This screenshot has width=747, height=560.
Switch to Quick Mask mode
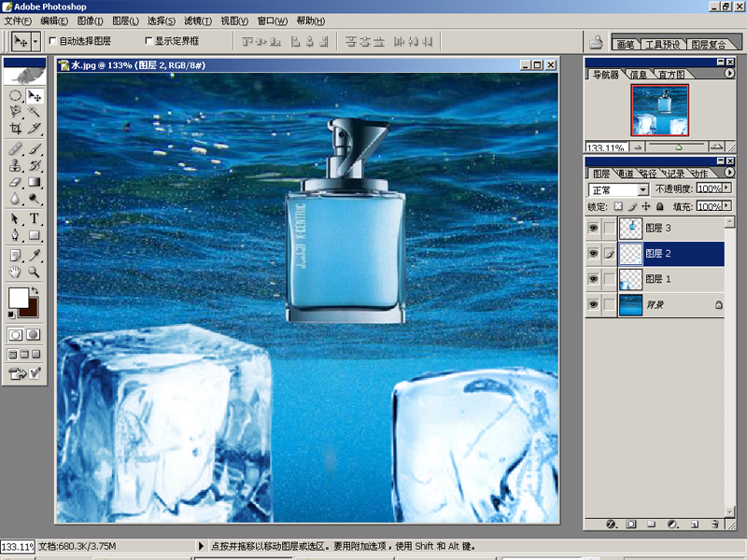pyautogui.click(x=34, y=335)
